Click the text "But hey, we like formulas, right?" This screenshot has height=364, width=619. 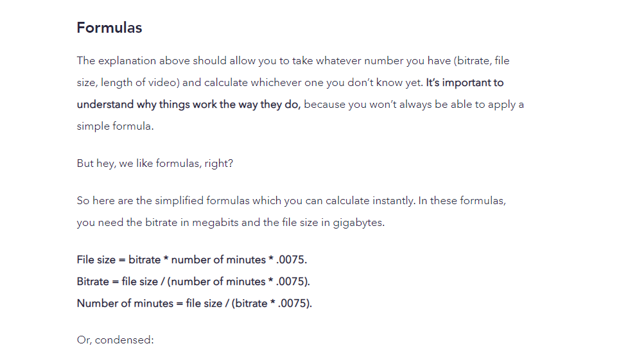click(x=155, y=164)
